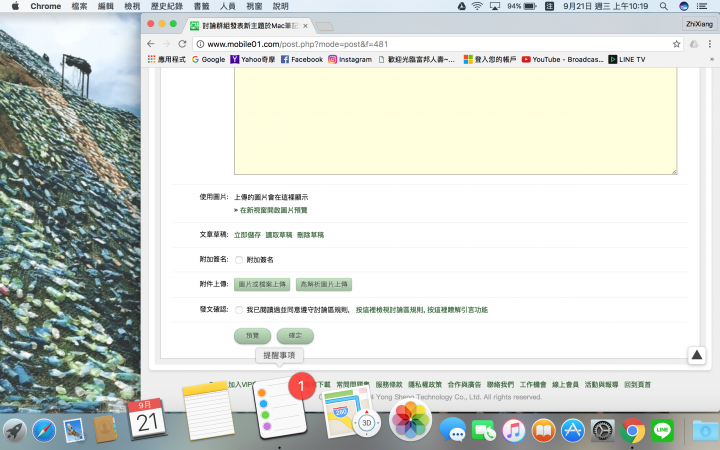
Task: Click the 圖片或檔案上傳 button
Action: click(x=262, y=284)
